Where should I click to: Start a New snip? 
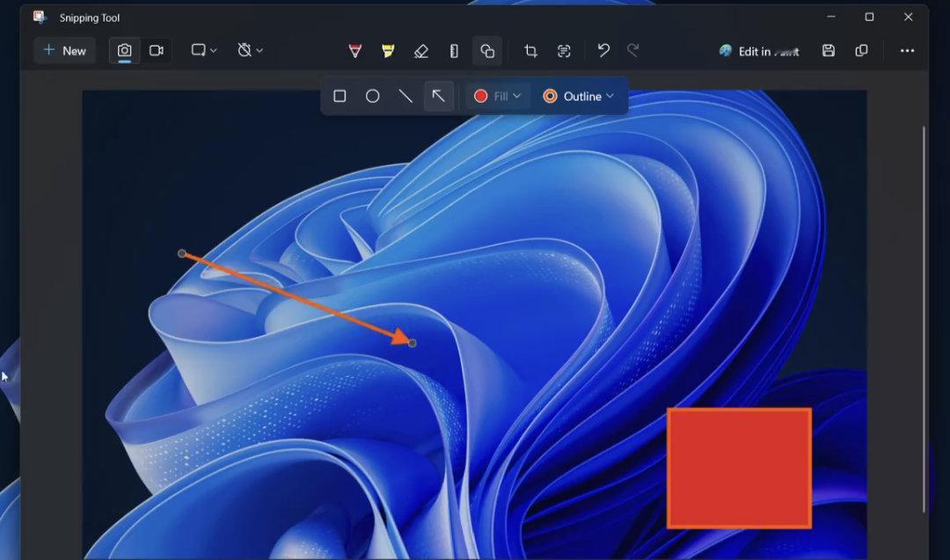point(65,51)
